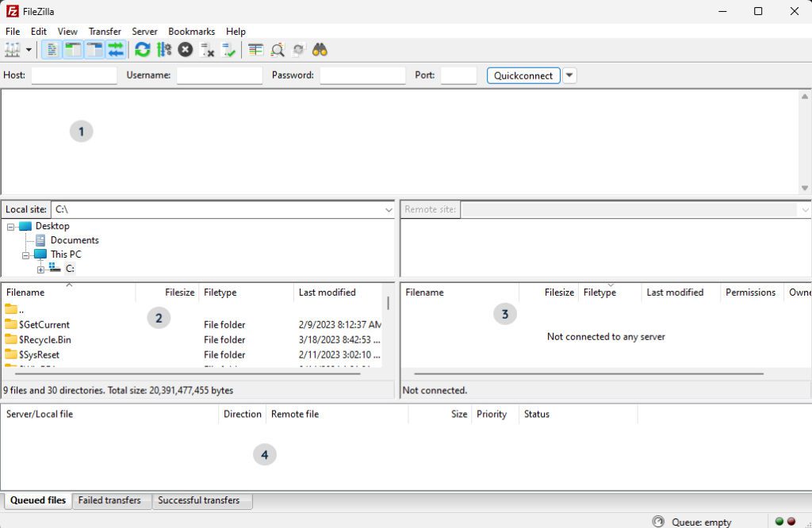Collapse the Desktop tree node

(10, 227)
